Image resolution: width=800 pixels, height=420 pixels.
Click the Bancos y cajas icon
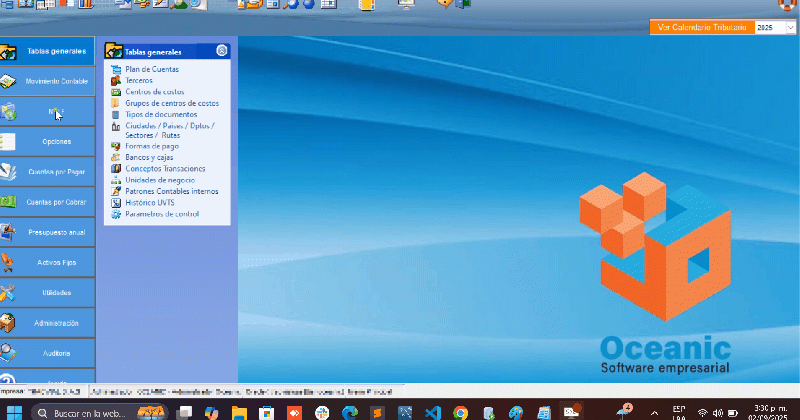[x=116, y=158]
